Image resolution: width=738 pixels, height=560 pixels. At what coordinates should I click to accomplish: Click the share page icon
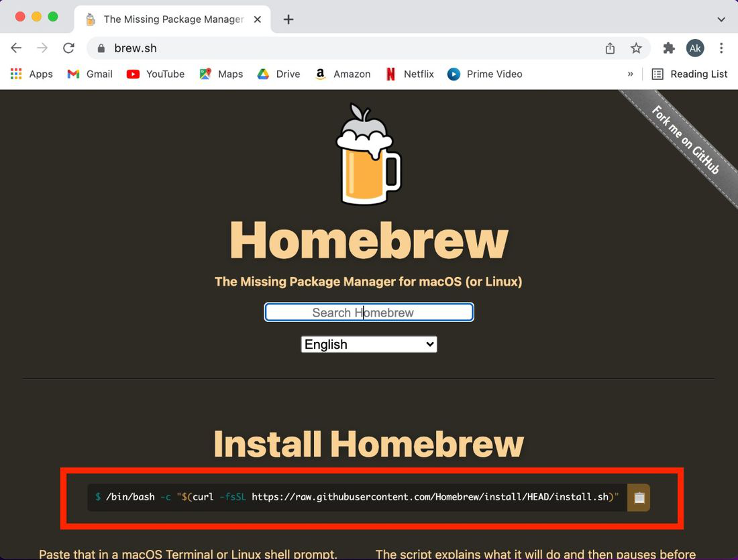610,48
